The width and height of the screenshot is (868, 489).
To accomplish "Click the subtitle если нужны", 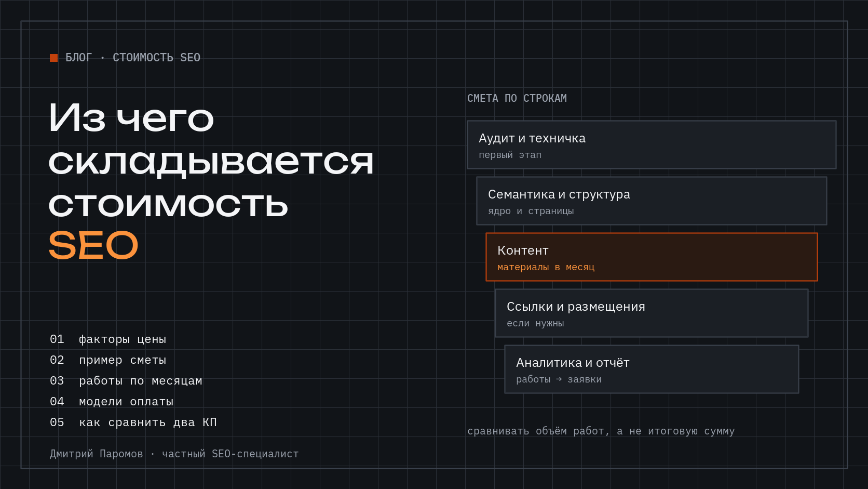I will pyautogui.click(x=535, y=323).
